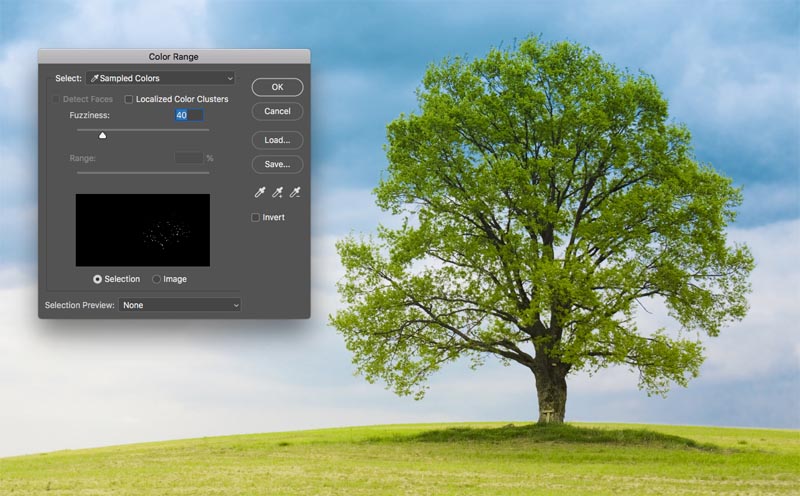This screenshot has height=496, width=800.
Task: Click the black selection preview thumbnail
Action: pos(142,230)
